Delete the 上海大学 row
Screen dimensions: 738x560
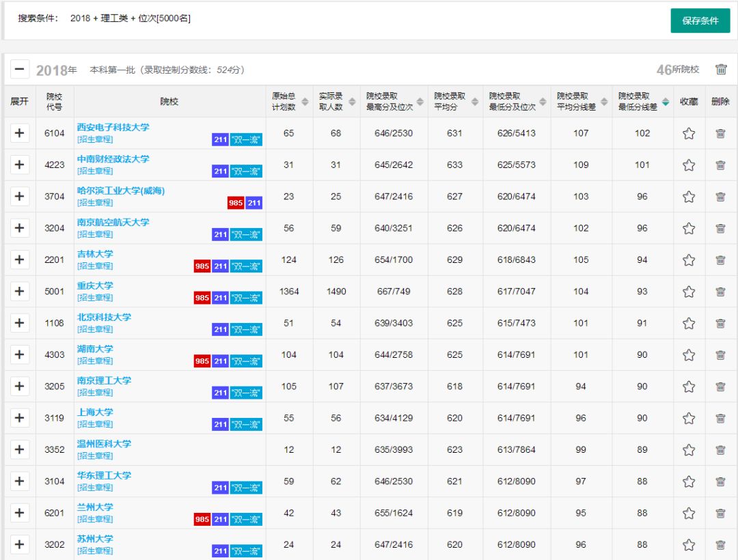click(720, 418)
